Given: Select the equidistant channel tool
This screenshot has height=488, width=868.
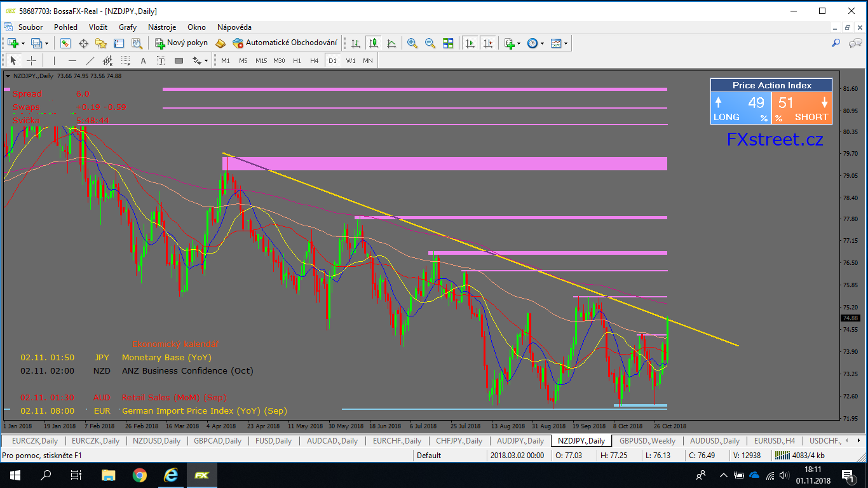Looking at the screenshot, I should pos(108,60).
